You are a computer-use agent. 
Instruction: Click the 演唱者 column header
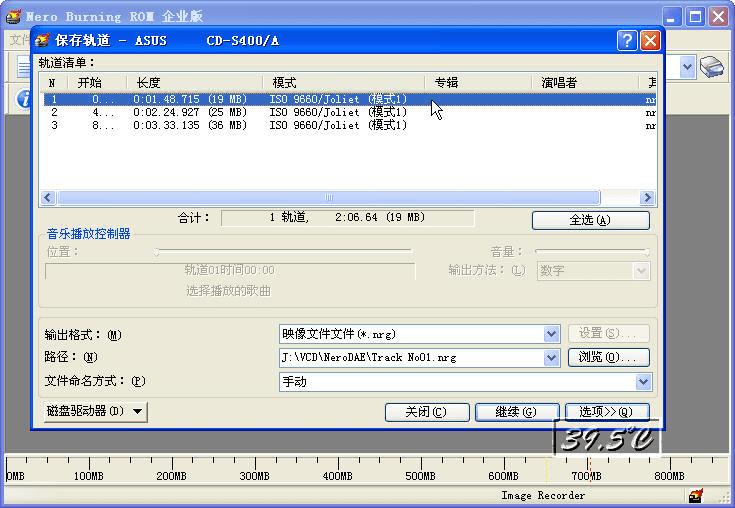click(585, 83)
